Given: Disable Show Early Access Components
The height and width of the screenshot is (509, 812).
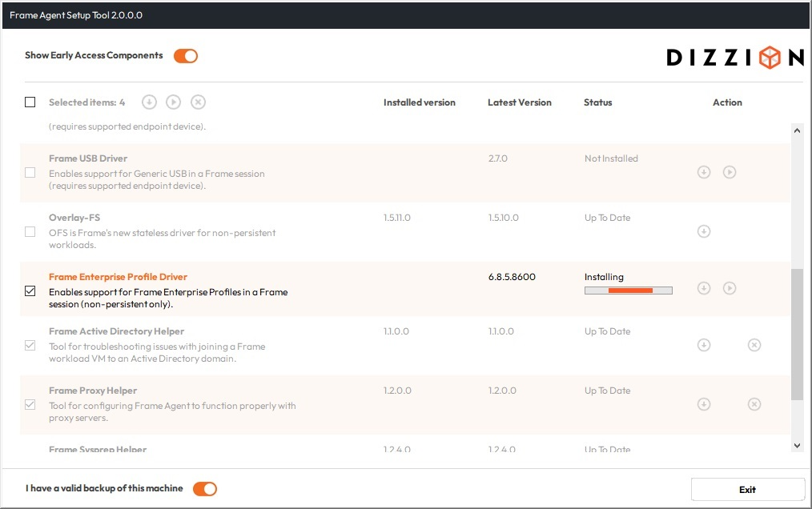Looking at the screenshot, I should tap(185, 56).
